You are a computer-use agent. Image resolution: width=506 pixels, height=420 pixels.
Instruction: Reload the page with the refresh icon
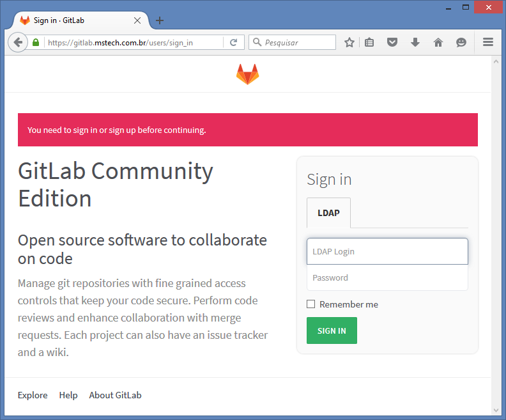pos(234,42)
